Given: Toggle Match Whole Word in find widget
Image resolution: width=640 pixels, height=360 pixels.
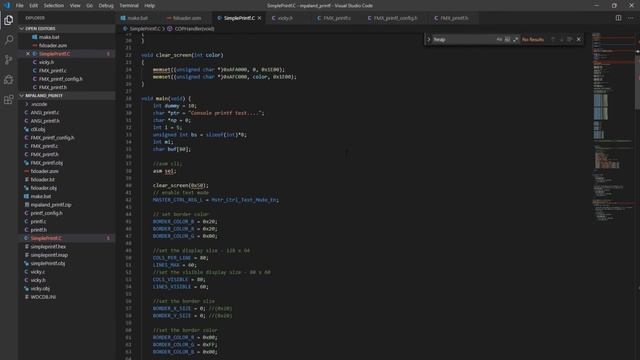Looking at the screenshot, I should point(507,40).
